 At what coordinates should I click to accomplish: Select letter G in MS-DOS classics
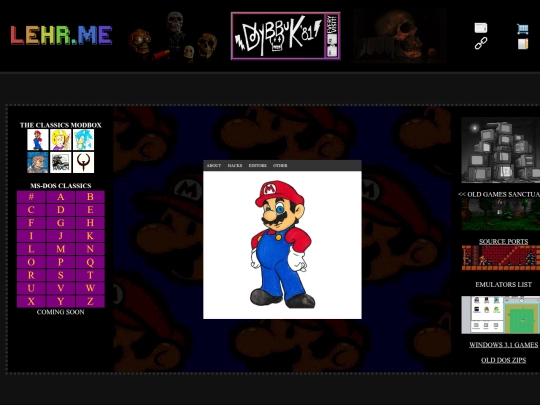pyautogui.click(x=61, y=223)
